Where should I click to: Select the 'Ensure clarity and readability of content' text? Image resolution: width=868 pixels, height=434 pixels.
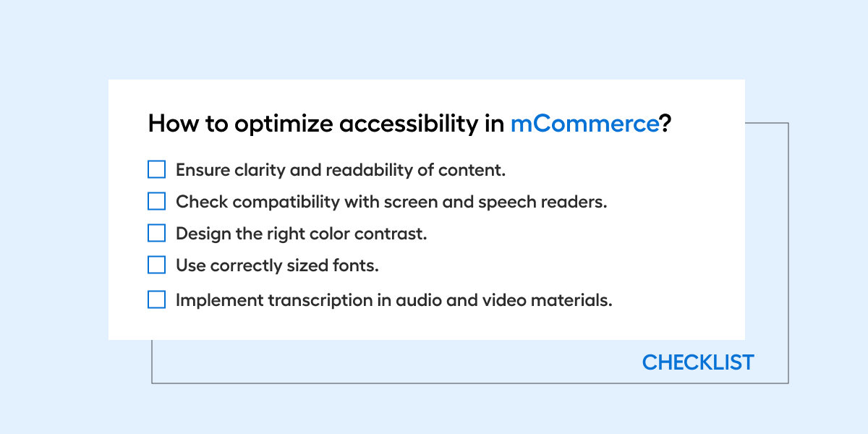[x=341, y=170]
